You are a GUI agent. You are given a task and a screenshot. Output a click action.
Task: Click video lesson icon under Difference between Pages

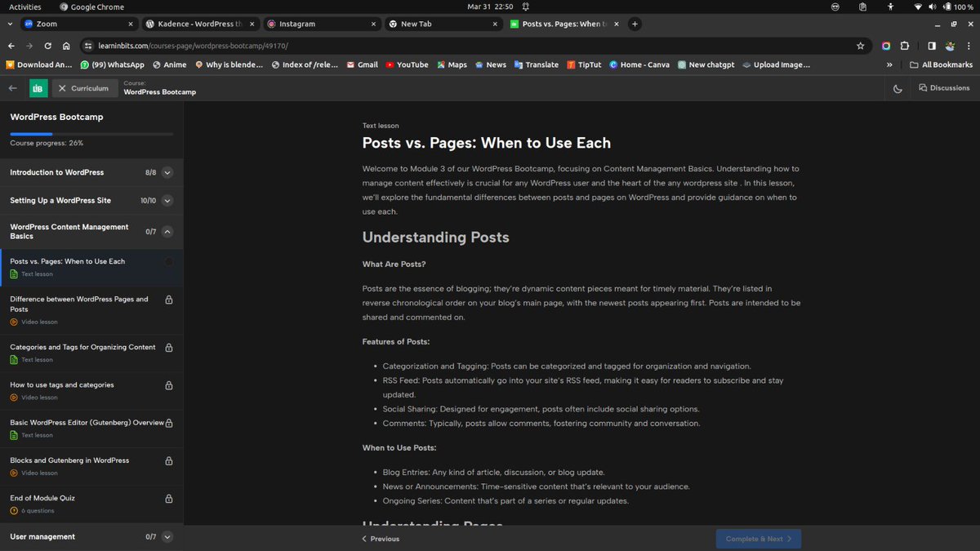coord(14,322)
